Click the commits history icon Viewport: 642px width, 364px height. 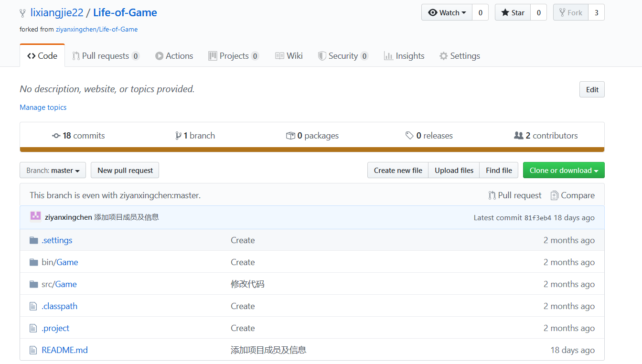pyautogui.click(x=56, y=136)
